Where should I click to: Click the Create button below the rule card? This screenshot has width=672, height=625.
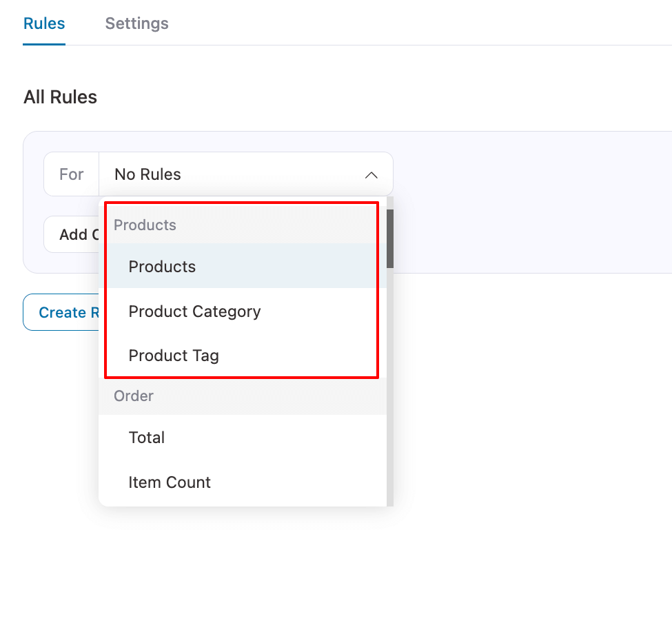62,313
